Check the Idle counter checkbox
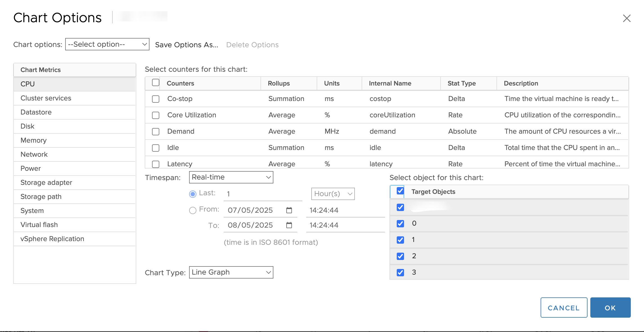 coord(155,148)
